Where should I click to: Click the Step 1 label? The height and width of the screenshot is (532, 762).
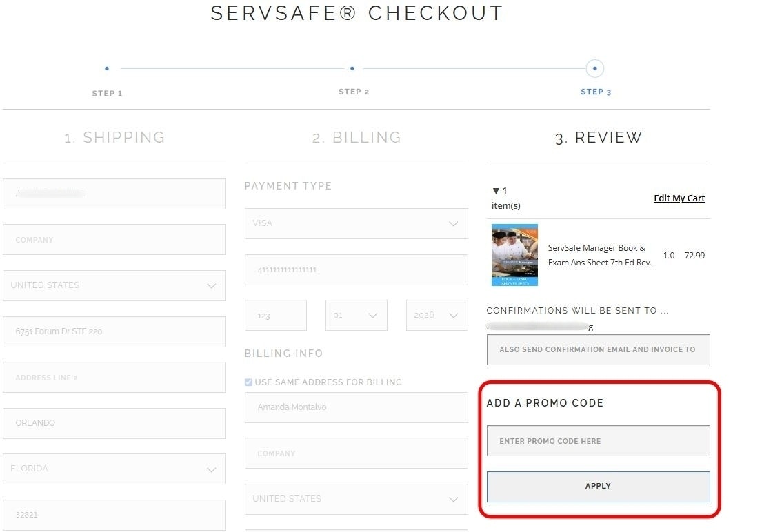click(107, 94)
